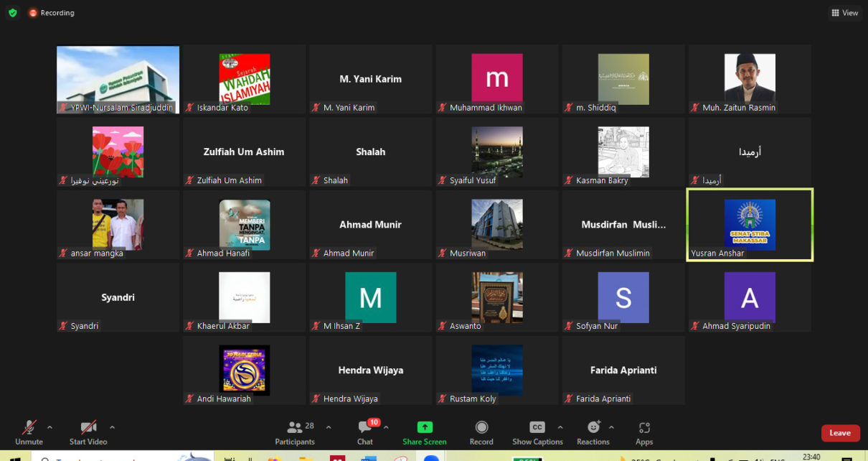The height and width of the screenshot is (461, 868).
Task: Turn on camera with Start Video
Action: 88,433
